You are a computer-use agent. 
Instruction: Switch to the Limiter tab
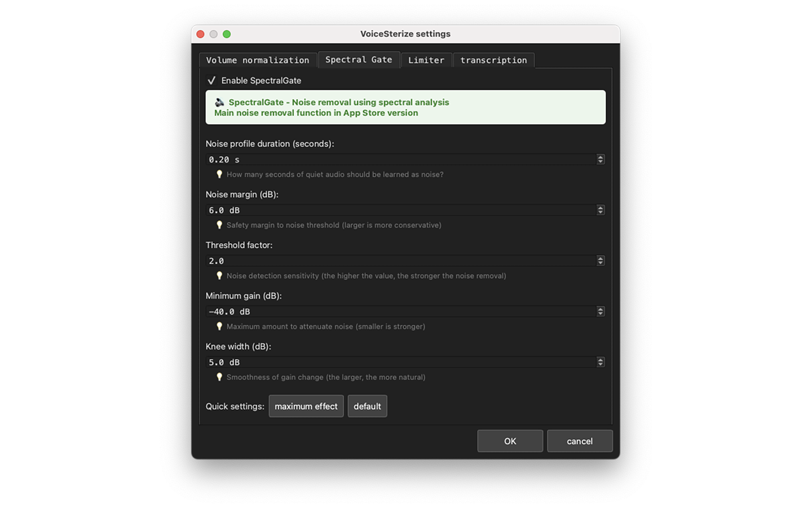coord(426,60)
